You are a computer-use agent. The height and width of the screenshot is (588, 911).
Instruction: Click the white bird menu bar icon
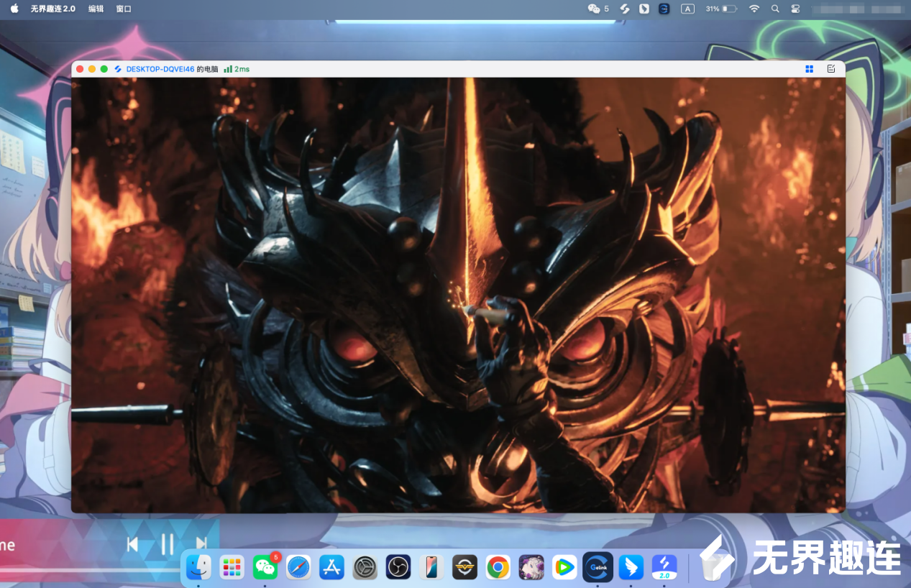coord(645,9)
